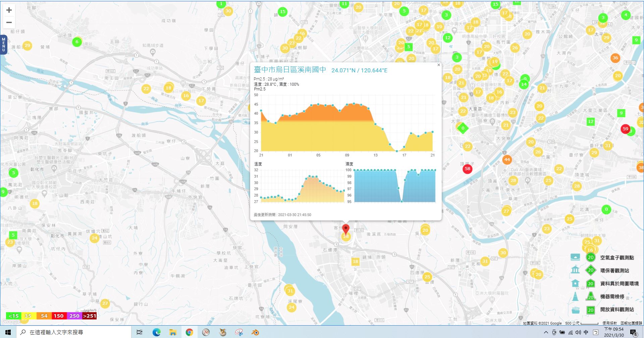Click the red location pin below popup

tap(346, 229)
